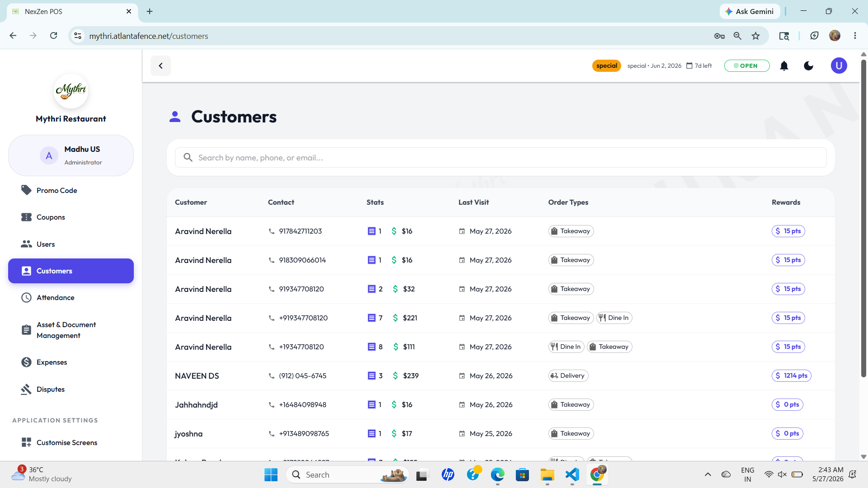Image resolution: width=868 pixels, height=488 pixels.
Task: Open File Explorer from taskbar
Action: pos(547,475)
